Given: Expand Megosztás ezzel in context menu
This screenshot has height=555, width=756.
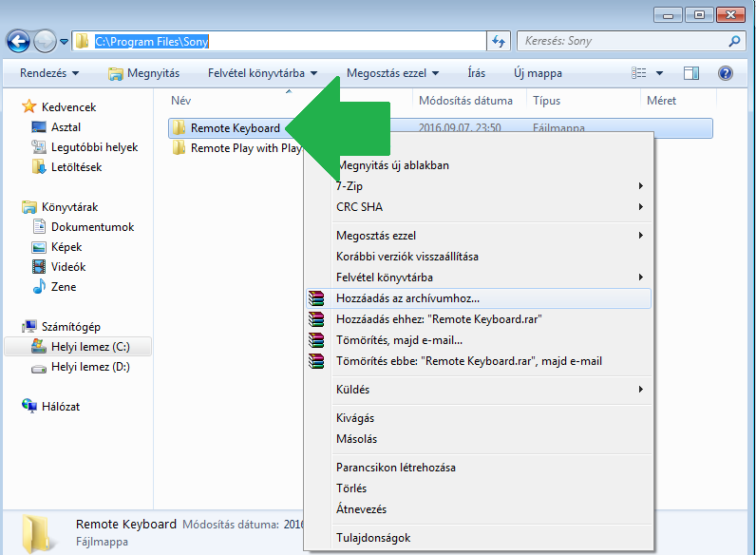Looking at the screenshot, I should click(x=479, y=236).
